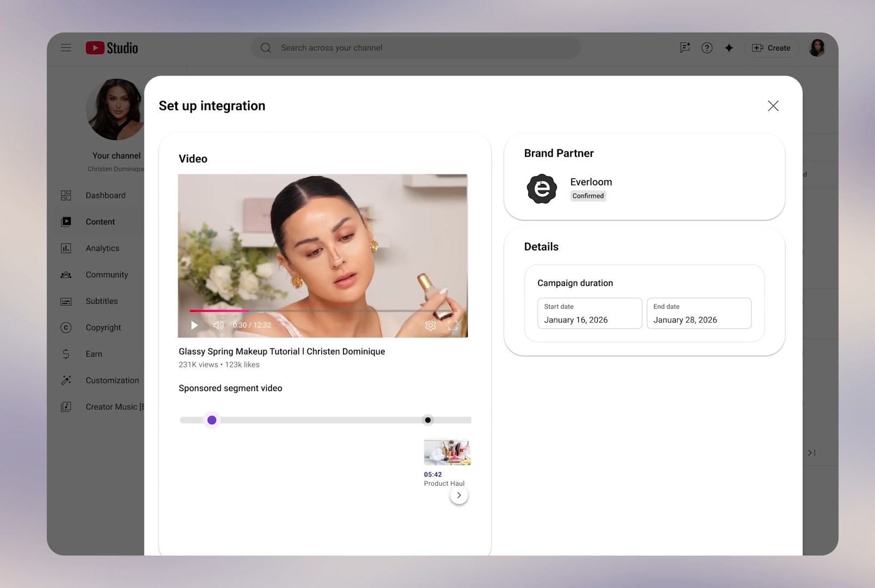Click the Create button

(x=772, y=48)
